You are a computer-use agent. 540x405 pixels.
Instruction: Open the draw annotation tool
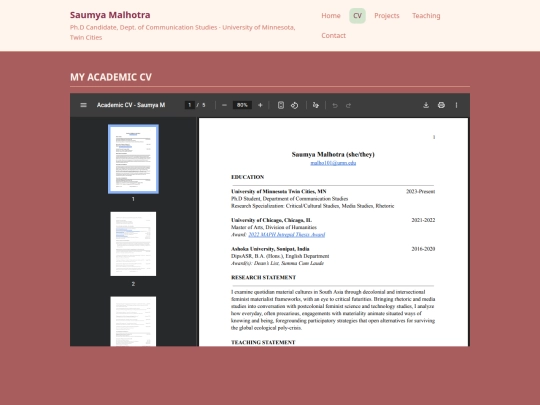click(315, 105)
